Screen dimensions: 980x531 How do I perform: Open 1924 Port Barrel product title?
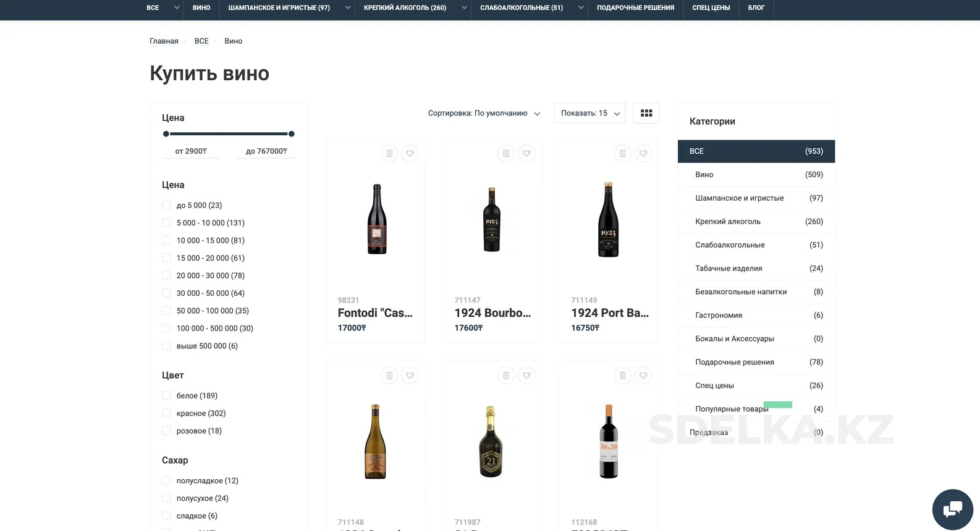610,313
